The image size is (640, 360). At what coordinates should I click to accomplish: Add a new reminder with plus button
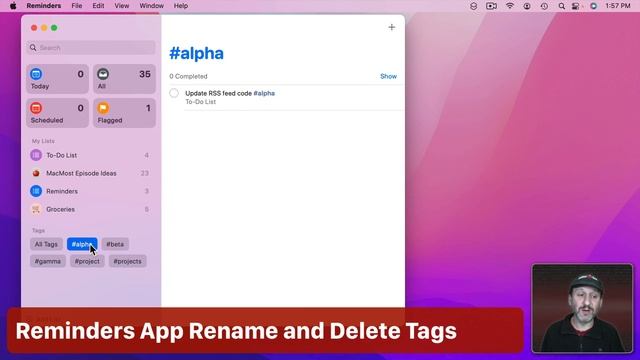click(x=391, y=27)
